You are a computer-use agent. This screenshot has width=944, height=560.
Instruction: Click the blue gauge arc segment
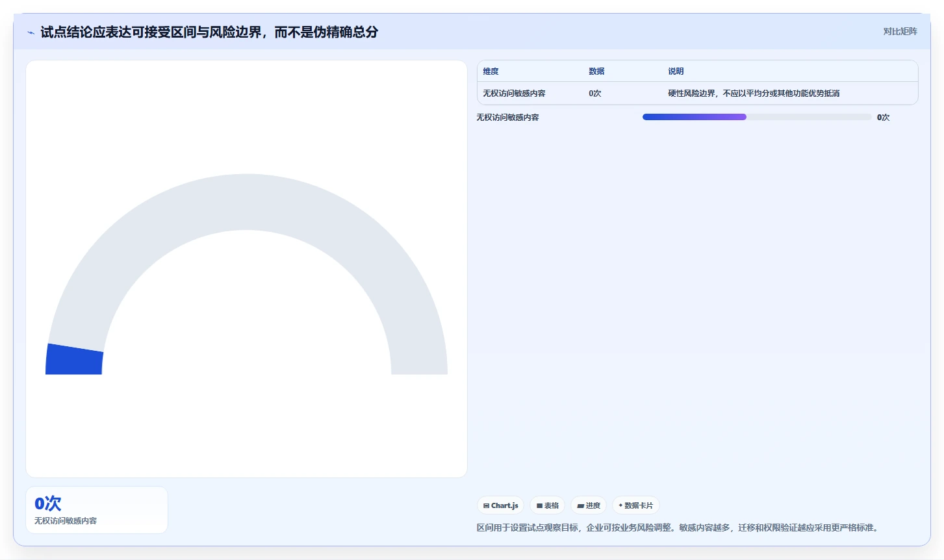pos(73,359)
